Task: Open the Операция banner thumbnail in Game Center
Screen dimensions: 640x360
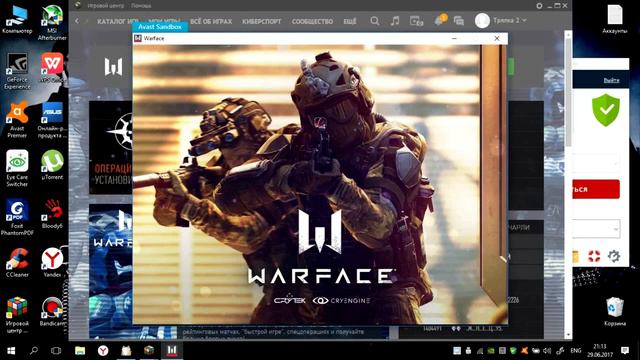Action: 111,147
